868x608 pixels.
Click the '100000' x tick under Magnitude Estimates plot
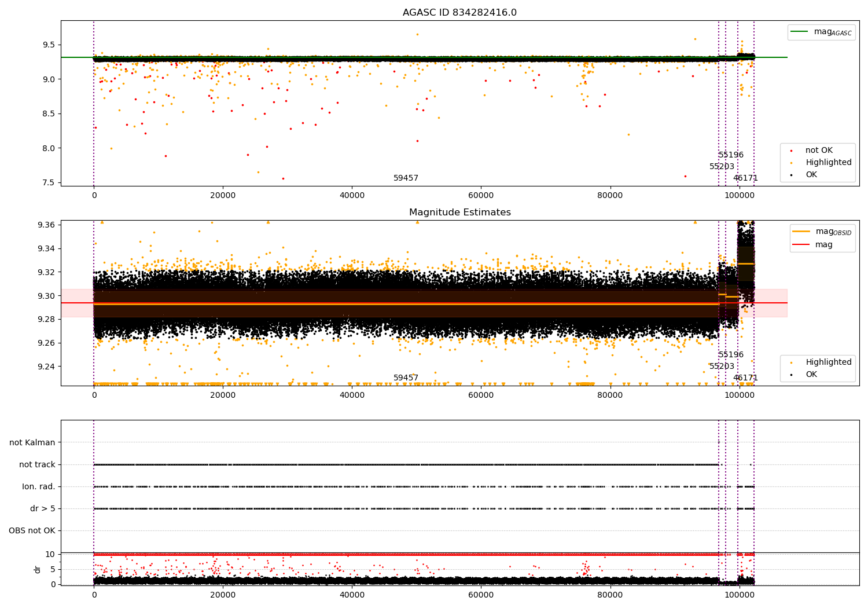(739, 395)
